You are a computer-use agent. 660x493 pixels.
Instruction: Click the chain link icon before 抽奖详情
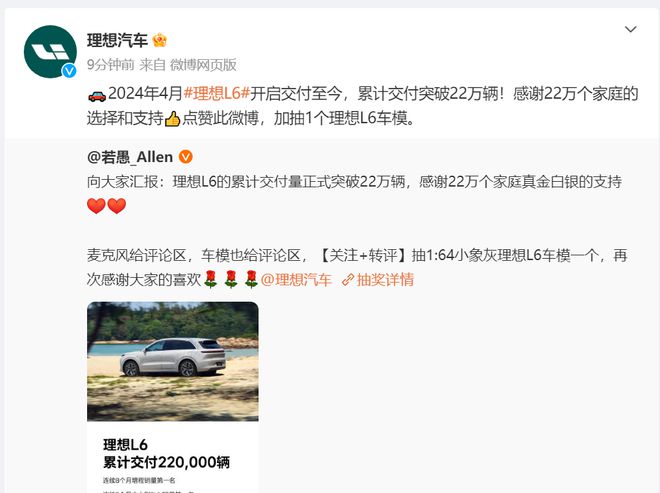348,280
